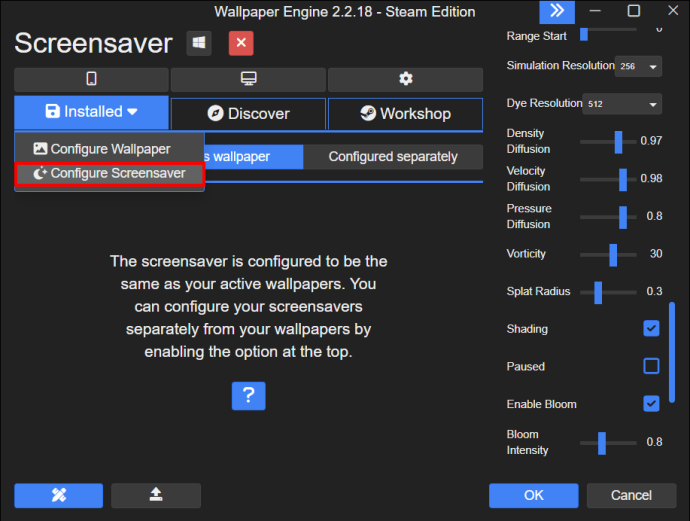The width and height of the screenshot is (690, 521).
Task: Adjust the Range Start slider
Action: [608, 33]
